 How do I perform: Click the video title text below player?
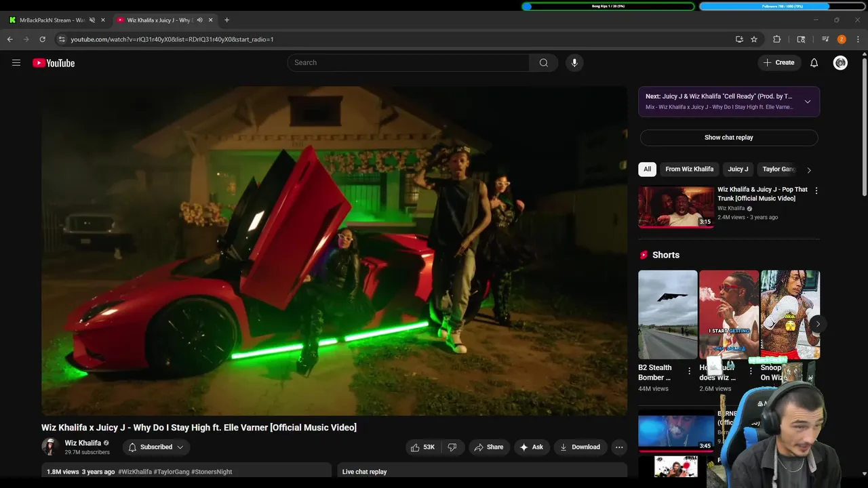(x=199, y=428)
